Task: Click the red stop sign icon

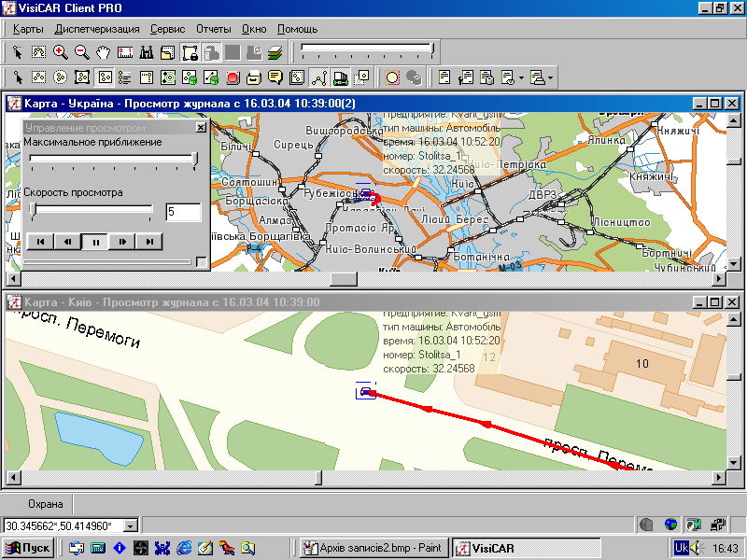Action: click(x=233, y=77)
